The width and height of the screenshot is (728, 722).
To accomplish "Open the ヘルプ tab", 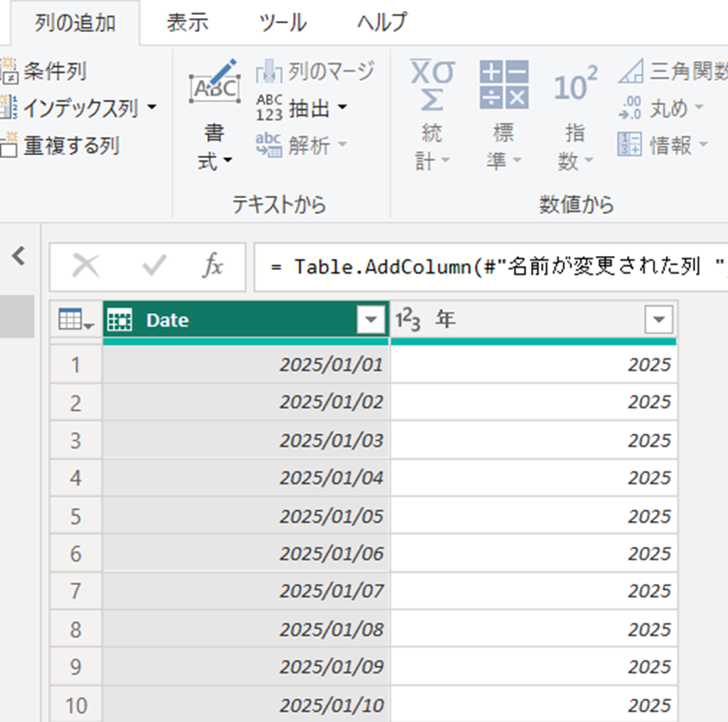I will click(381, 23).
